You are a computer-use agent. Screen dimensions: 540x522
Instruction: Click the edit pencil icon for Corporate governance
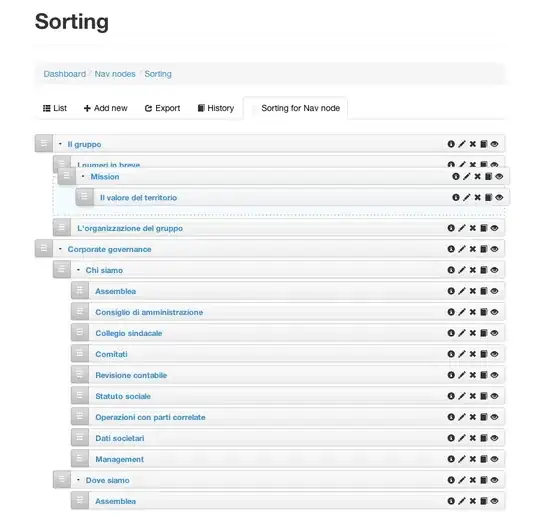click(x=462, y=249)
